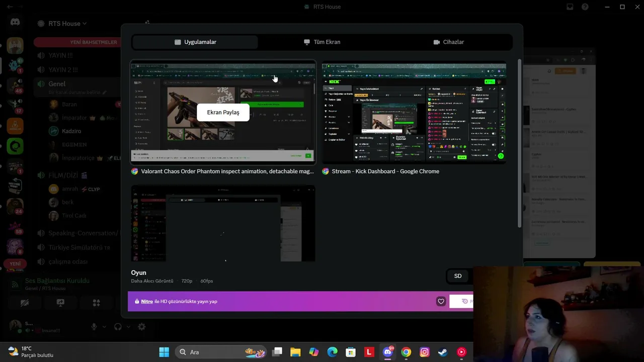Open Microsoft Edge from the taskbar
644x362 pixels.
tap(333, 352)
